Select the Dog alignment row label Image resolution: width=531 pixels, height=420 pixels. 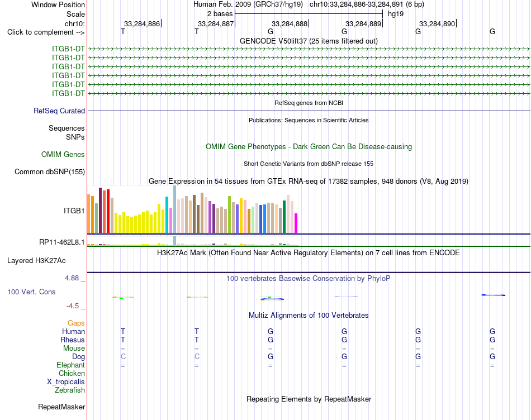[79, 357]
